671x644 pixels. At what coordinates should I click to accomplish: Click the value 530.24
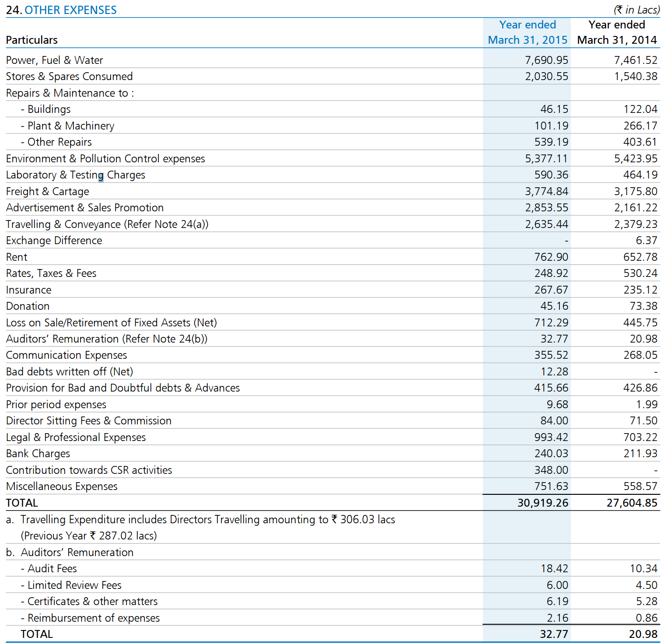click(640, 273)
